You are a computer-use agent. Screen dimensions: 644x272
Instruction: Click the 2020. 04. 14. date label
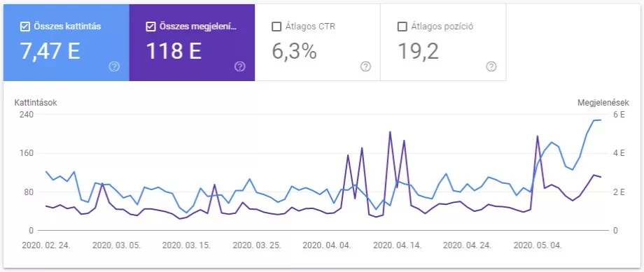click(x=397, y=245)
